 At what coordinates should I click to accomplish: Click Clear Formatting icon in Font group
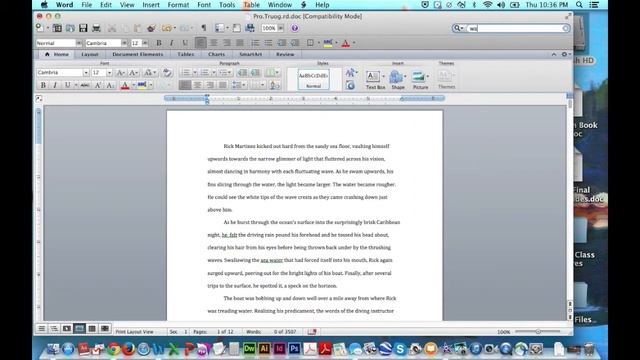tap(167, 73)
